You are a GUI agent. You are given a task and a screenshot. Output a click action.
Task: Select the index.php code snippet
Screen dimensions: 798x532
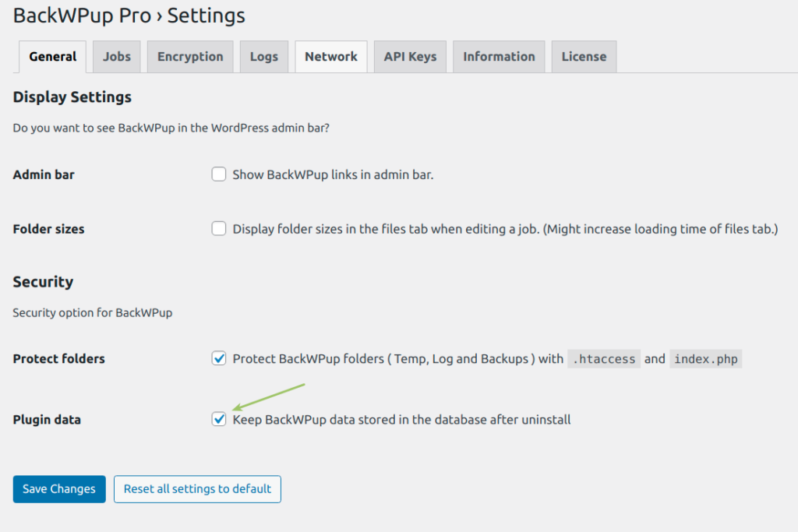click(x=705, y=358)
